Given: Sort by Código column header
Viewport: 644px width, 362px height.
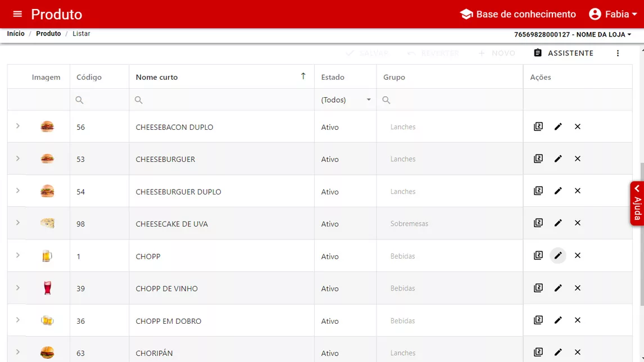Looking at the screenshot, I should [x=99, y=77].
